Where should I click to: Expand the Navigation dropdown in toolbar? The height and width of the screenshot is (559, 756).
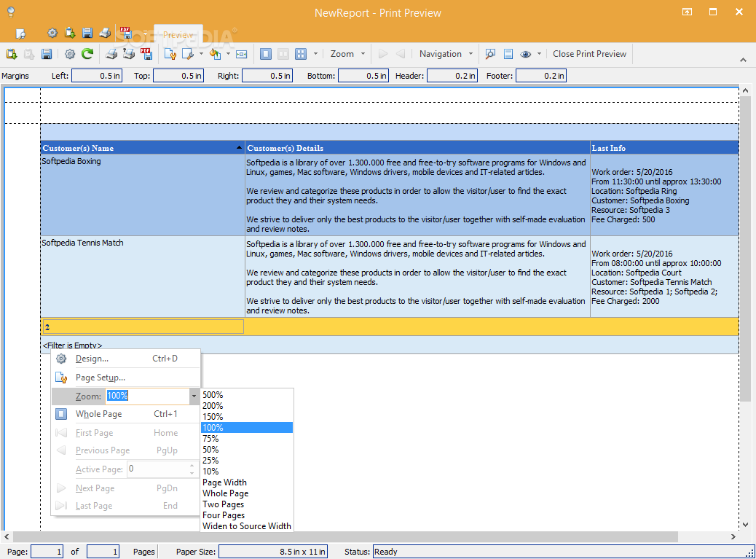click(x=470, y=54)
